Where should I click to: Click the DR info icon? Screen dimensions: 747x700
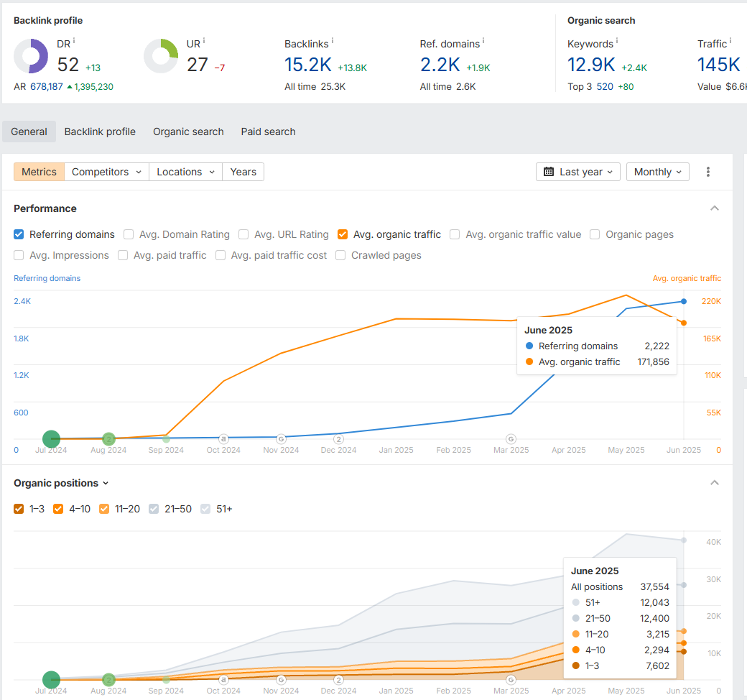[x=74, y=41]
